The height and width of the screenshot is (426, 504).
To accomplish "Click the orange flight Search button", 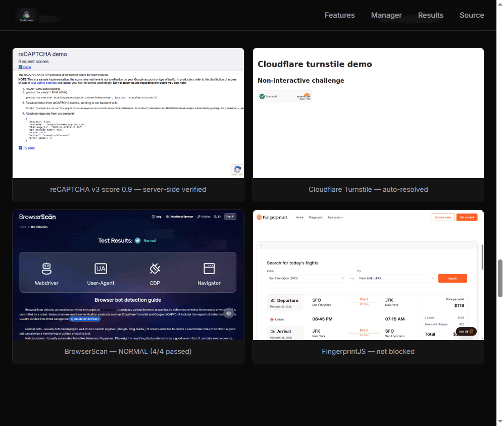I will coord(452,279).
